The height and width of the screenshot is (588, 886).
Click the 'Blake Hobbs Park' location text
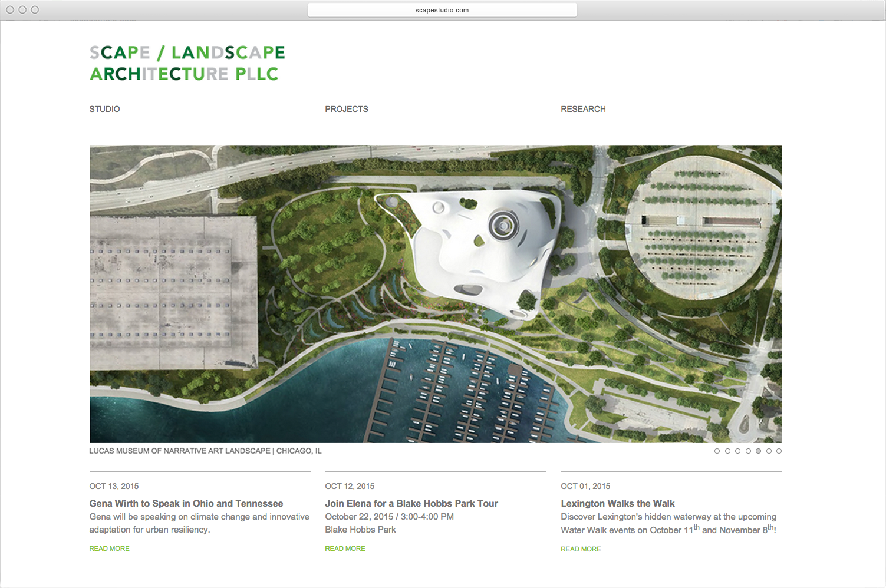click(360, 530)
